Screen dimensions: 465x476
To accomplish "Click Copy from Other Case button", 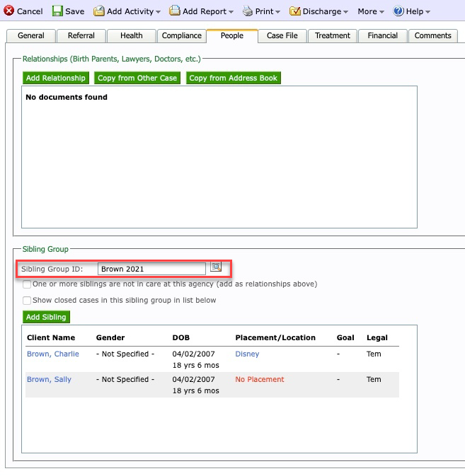I will click(x=137, y=78).
